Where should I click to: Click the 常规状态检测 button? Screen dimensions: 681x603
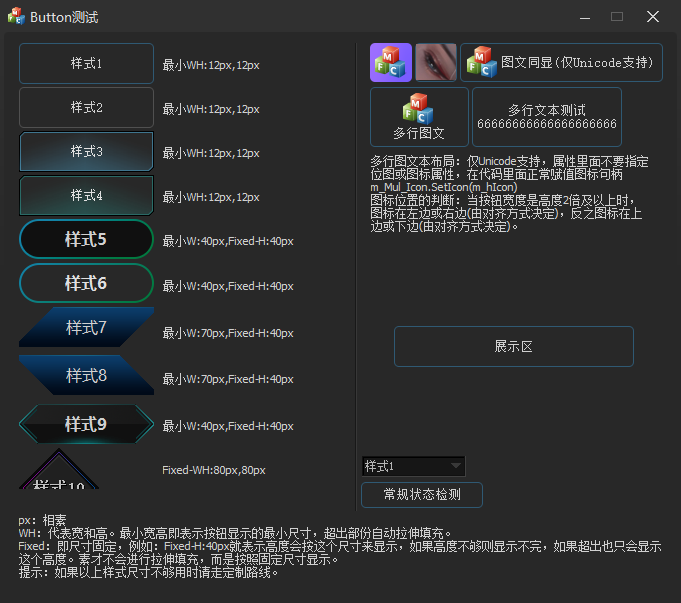tap(422, 495)
